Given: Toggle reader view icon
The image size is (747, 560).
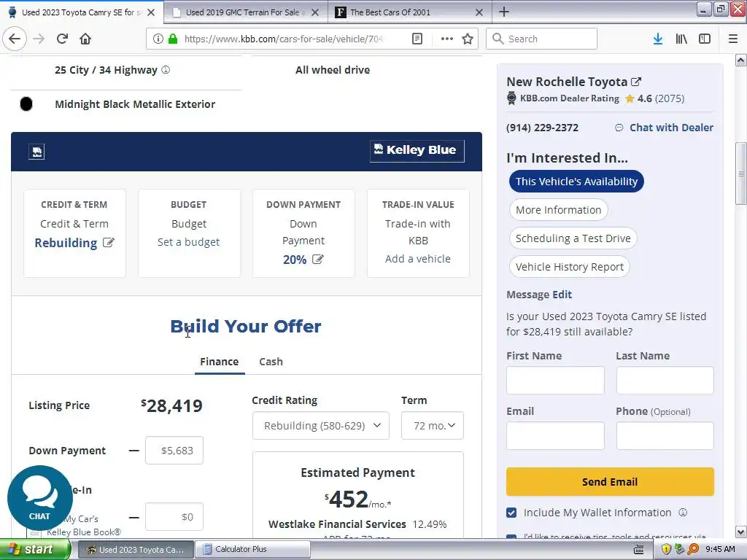Looking at the screenshot, I should pos(417,39).
